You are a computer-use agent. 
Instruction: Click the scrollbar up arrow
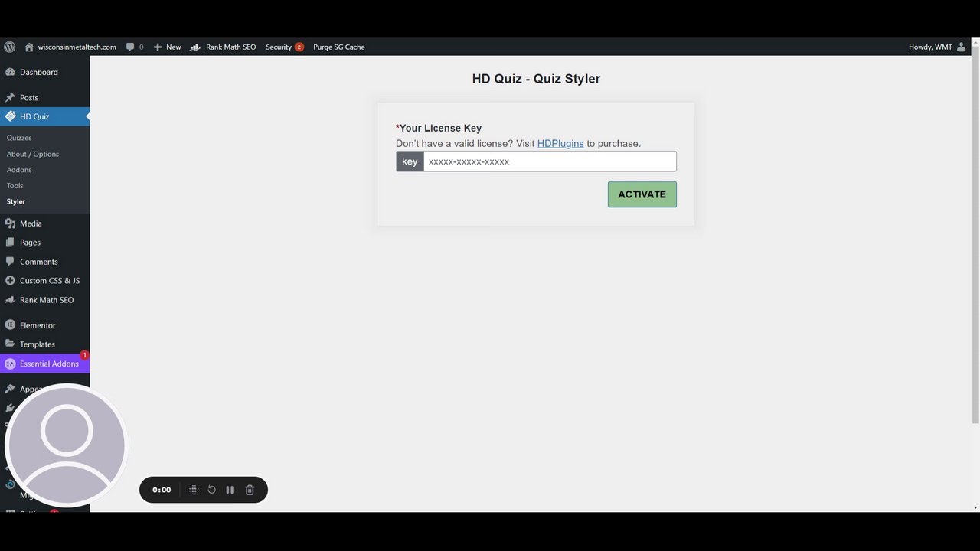click(x=975, y=43)
